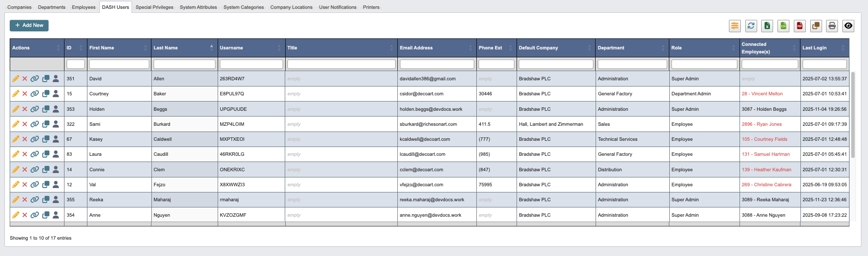Duplicate Sami Burkard's user entry
This screenshot has height=256, width=868.
point(45,124)
